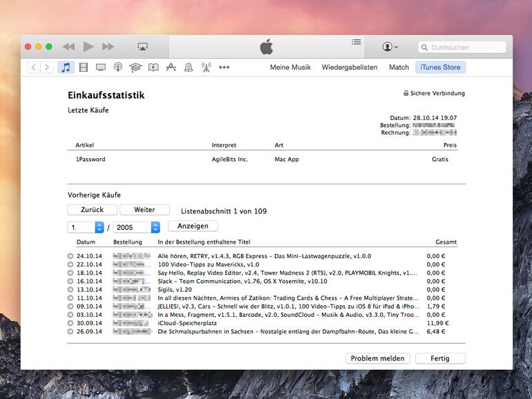Switch to Meine Musik tab

tap(290, 67)
